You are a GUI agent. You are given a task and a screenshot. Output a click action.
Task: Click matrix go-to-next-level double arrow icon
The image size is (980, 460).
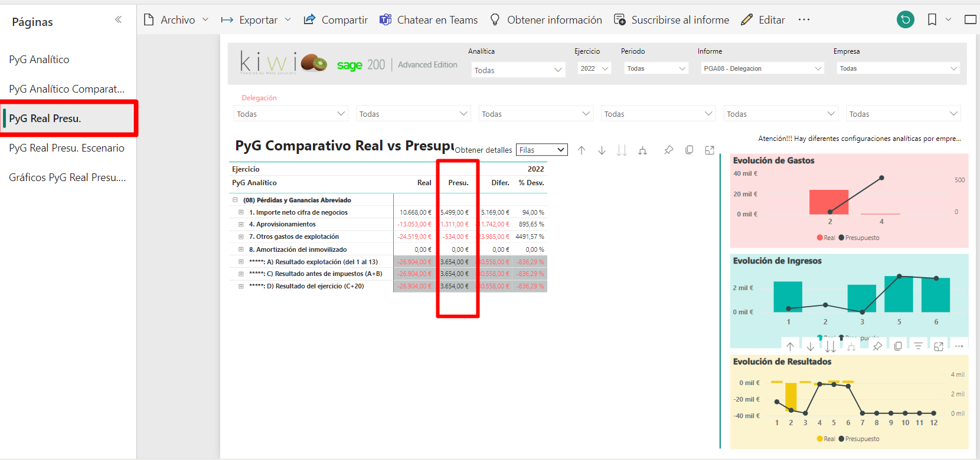pyautogui.click(x=622, y=150)
